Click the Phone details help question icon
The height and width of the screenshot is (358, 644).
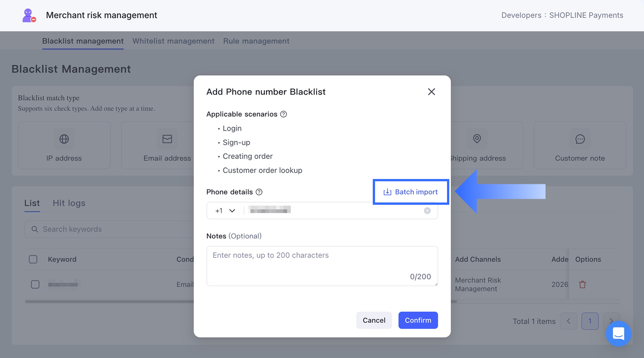tap(259, 192)
